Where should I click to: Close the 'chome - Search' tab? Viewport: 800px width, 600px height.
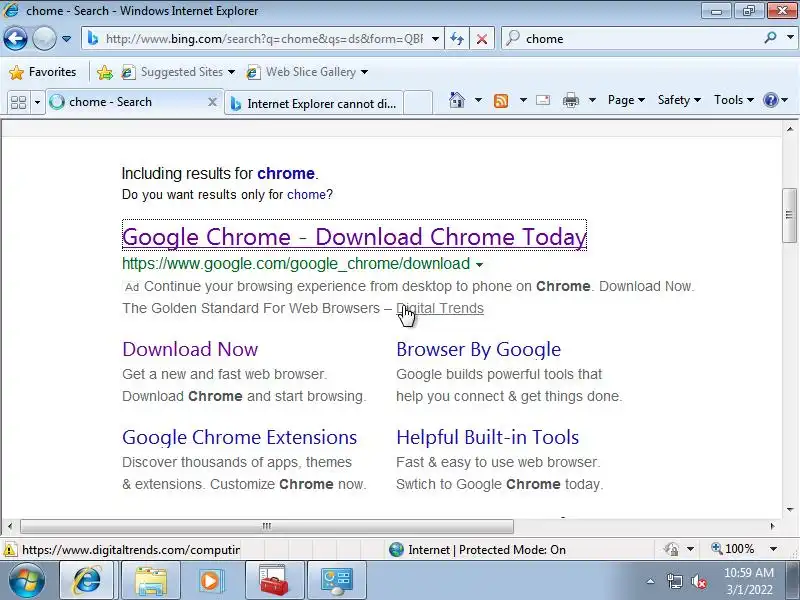pos(212,102)
